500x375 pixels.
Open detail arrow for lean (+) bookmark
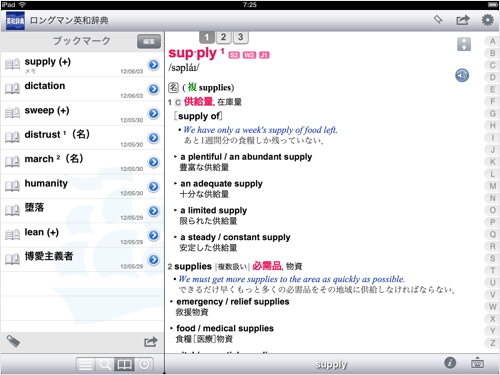point(154,235)
